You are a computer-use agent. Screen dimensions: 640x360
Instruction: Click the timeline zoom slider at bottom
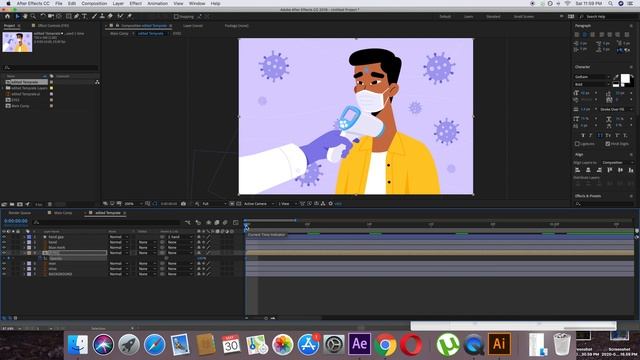coord(266,318)
